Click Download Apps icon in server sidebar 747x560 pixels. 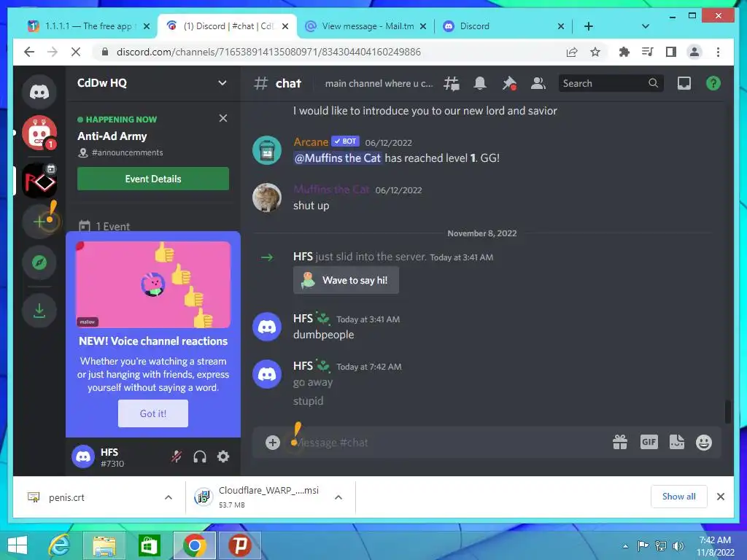39,311
